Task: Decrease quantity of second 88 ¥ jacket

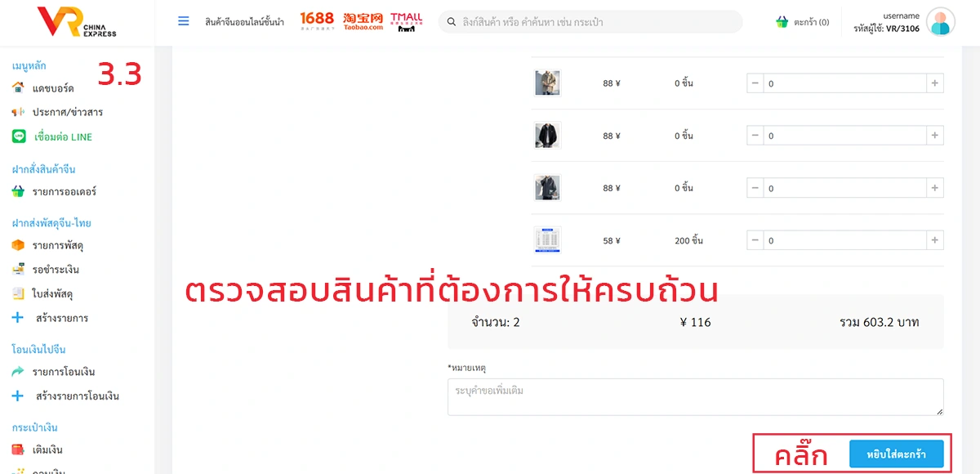Action: pyautogui.click(x=755, y=136)
